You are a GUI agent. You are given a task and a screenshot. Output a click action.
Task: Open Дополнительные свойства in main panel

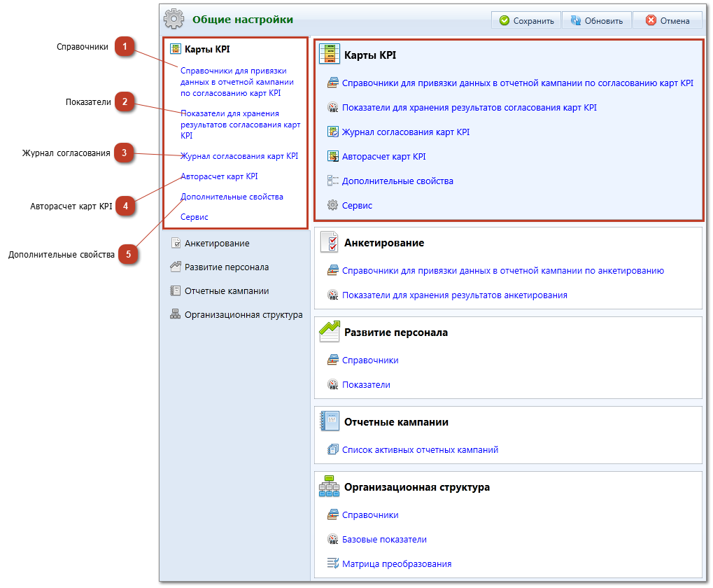point(397,181)
